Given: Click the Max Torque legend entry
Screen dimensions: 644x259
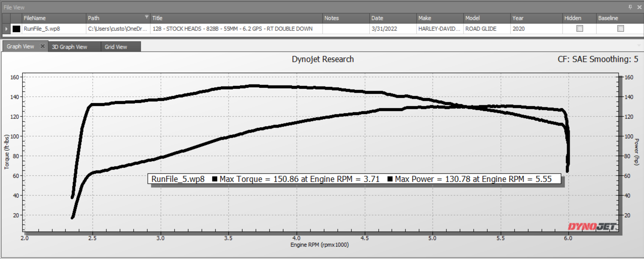Looking at the screenshot, I should 296,179.
